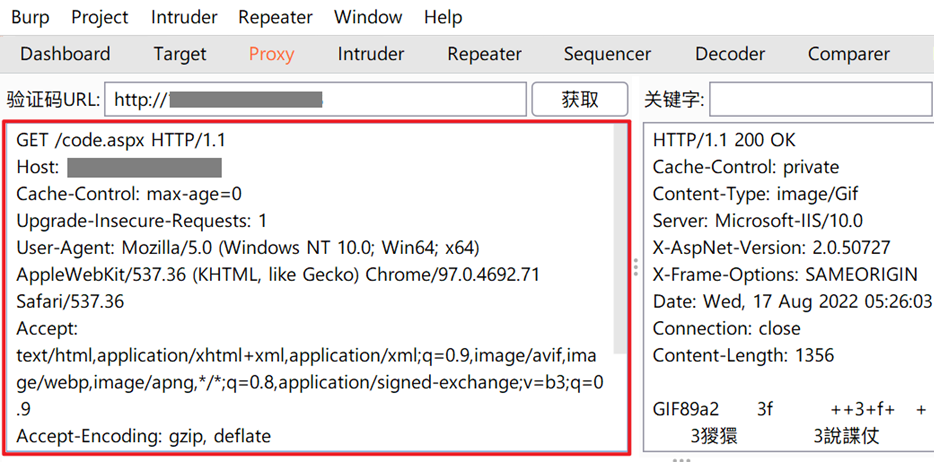Open the Burp menu
This screenshot has width=934, height=462.
[30, 17]
